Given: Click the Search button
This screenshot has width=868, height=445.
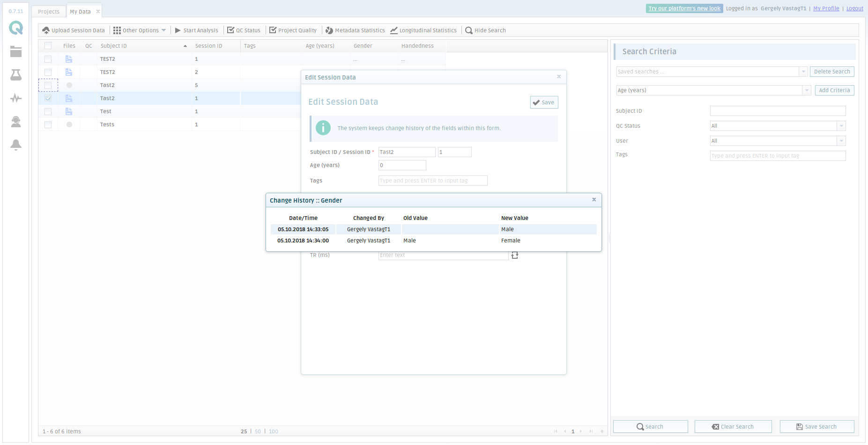Looking at the screenshot, I should [650, 427].
